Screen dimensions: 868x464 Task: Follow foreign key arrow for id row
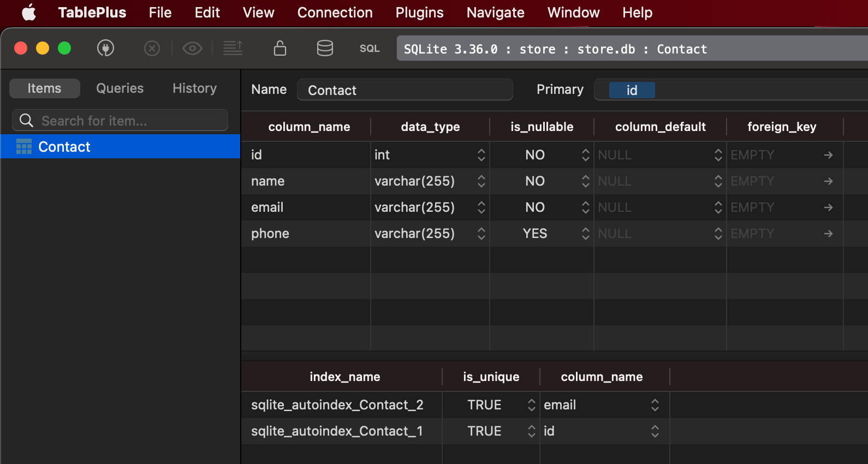tap(828, 155)
